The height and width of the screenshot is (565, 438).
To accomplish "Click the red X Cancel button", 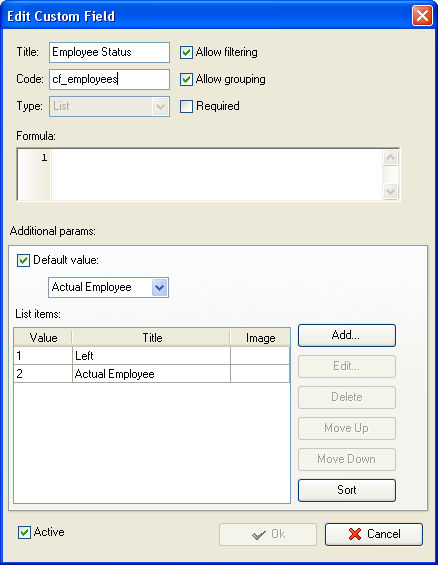I will [374, 534].
